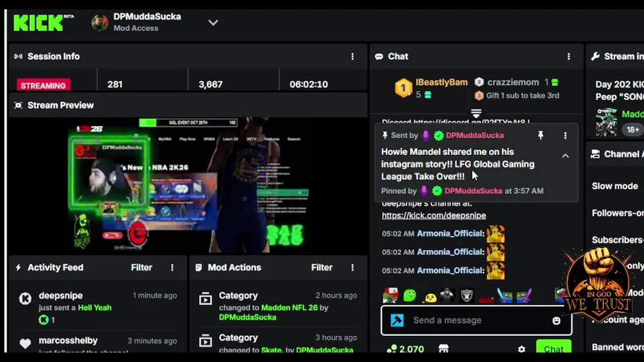
Task: Click the gold rank 1 leaderboard badge
Action: 403,88
